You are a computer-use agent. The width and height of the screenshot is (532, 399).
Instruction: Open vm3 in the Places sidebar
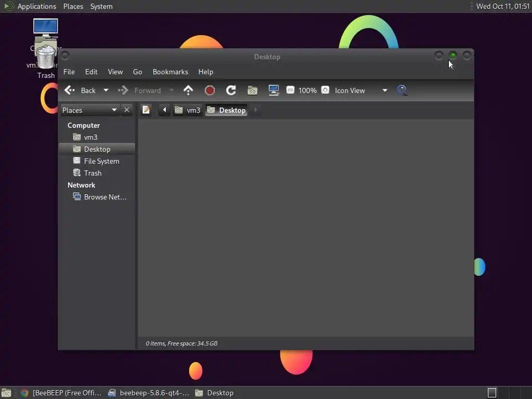click(97, 137)
